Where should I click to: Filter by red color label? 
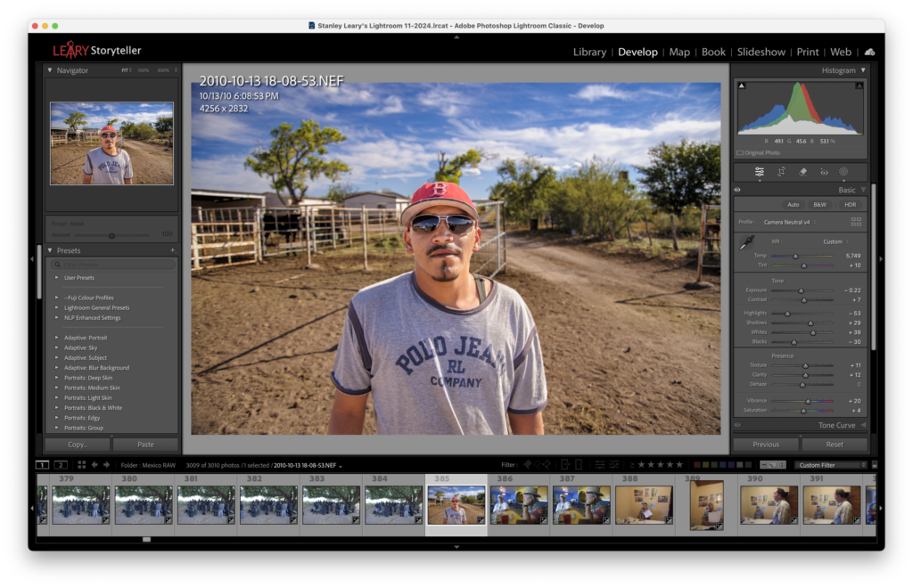pyautogui.click(x=696, y=465)
